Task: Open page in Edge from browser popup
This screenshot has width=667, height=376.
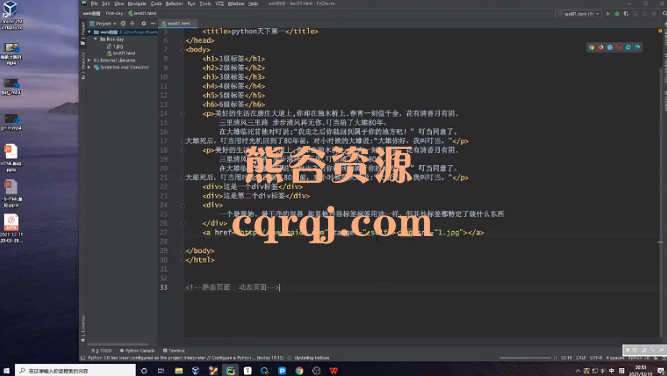Action: [637, 47]
